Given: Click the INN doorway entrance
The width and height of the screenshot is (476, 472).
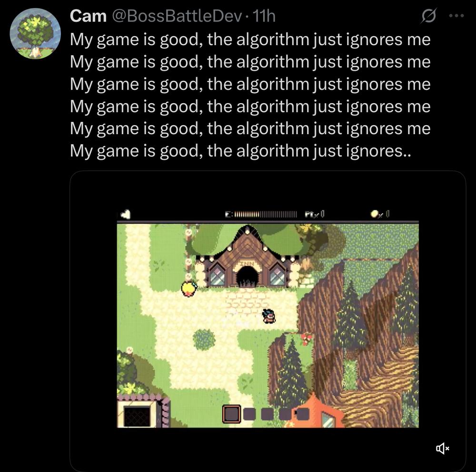Looking at the screenshot, I should [247, 277].
